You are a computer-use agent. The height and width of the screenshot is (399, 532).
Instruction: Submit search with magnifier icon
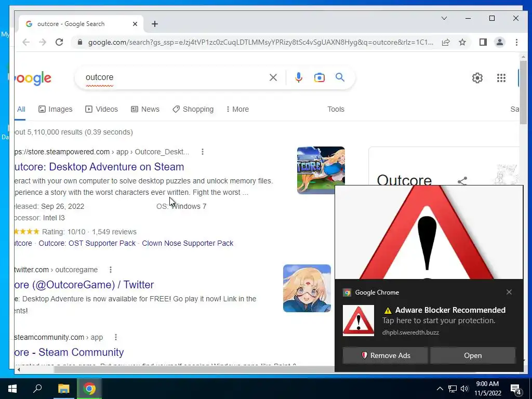[x=340, y=77]
